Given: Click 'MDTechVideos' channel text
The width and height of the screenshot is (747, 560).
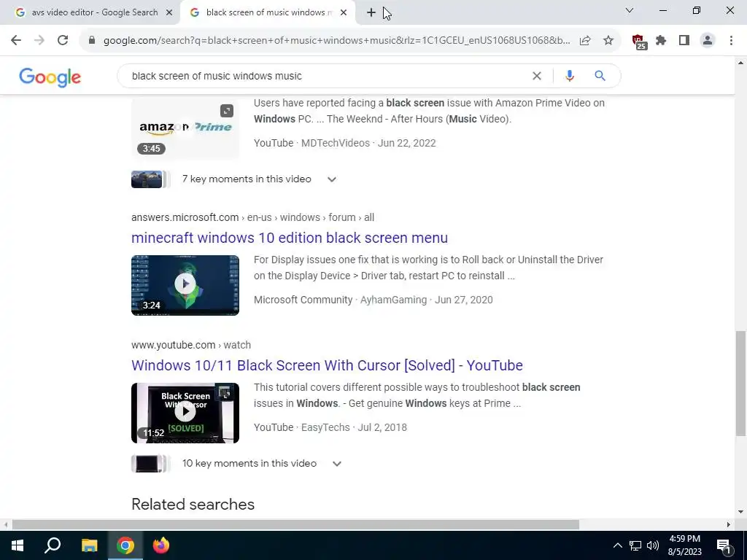Looking at the screenshot, I should coord(336,144).
